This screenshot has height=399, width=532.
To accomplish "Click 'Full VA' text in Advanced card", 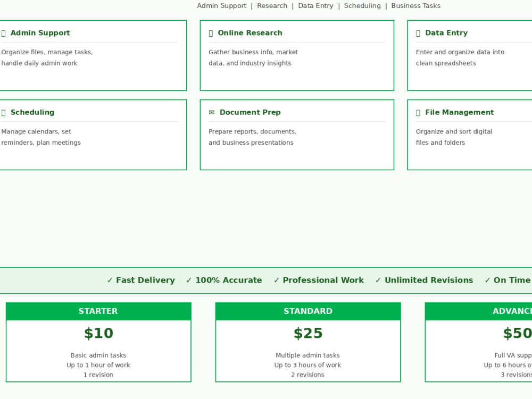I will point(505,355).
